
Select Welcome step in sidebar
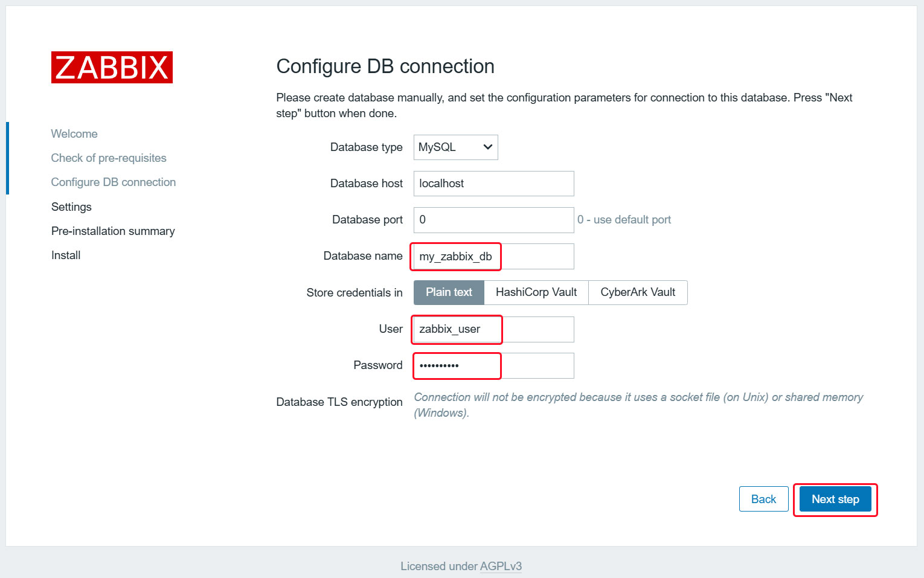pyautogui.click(x=74, y=134)
